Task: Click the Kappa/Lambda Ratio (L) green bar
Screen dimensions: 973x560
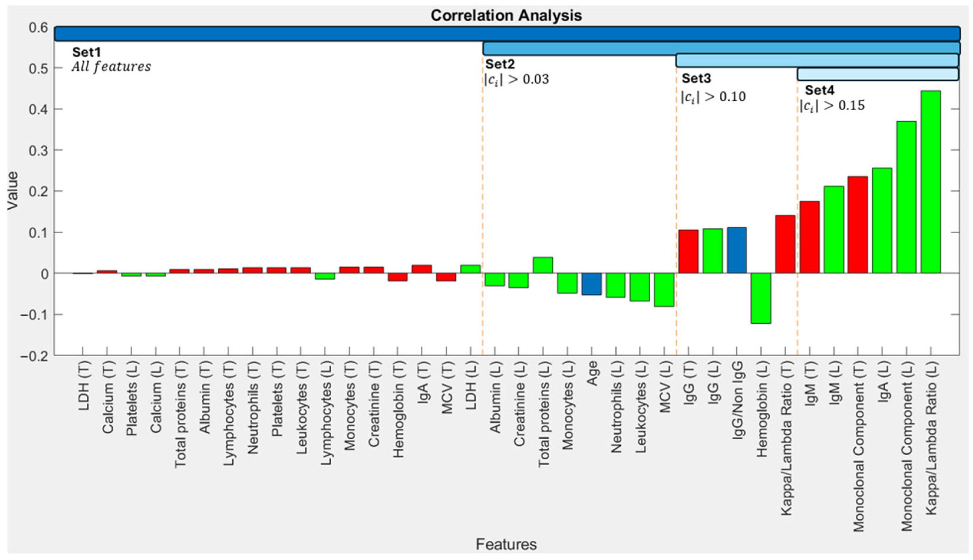Action: (x=930, y=182)
